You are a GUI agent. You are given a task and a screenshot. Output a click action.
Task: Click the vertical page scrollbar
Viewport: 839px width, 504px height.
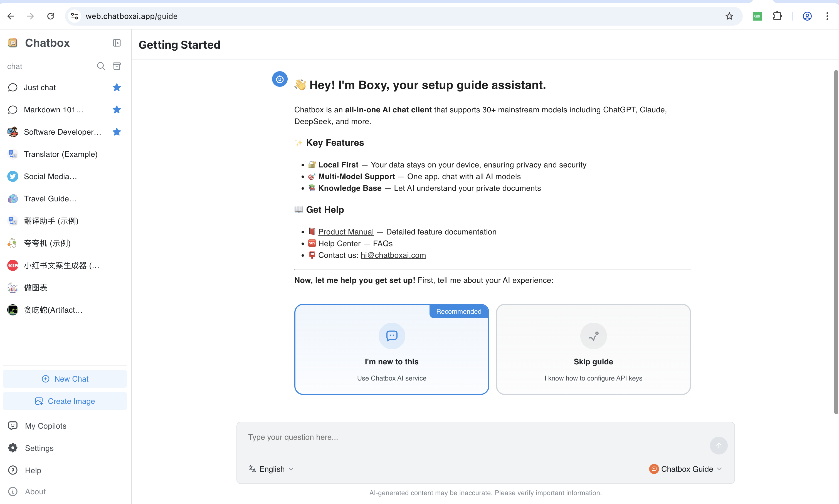pyautogui.click(x=836, y=242)
